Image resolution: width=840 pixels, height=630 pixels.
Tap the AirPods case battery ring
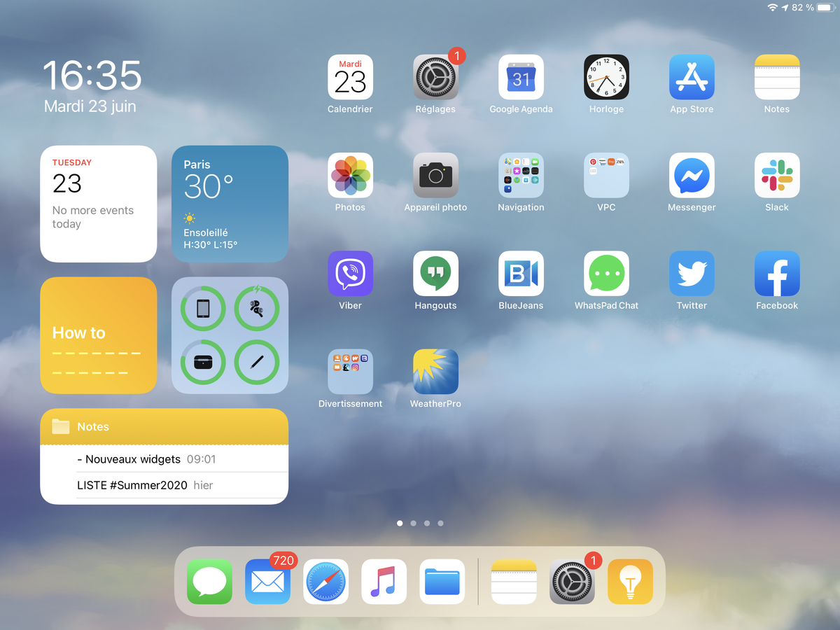(x=203, y=362)
